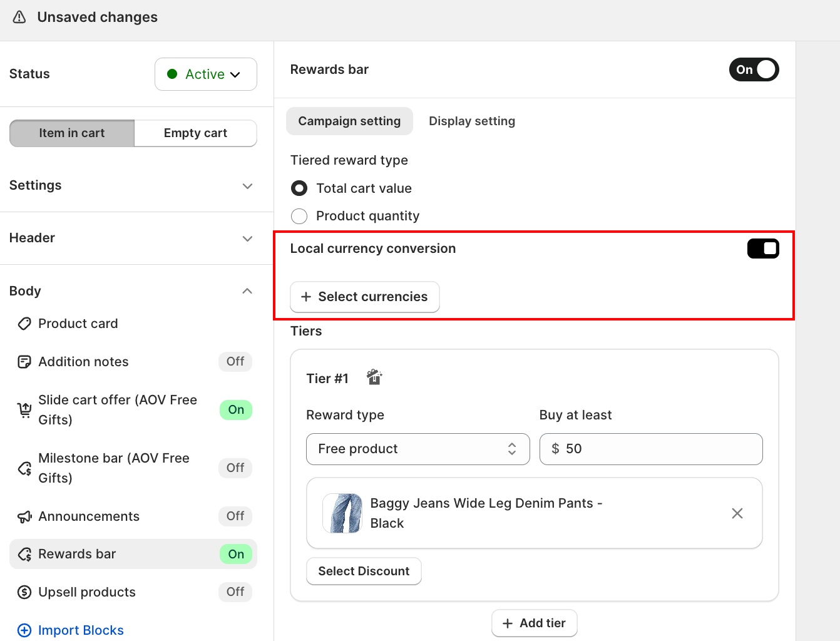Switch to Display setting tab

(472, 121)
